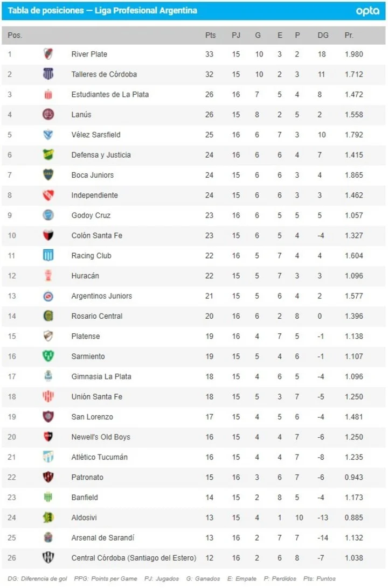Click the Opta logo in header
This screenshot has height=588, width=388.
point(368,11)
